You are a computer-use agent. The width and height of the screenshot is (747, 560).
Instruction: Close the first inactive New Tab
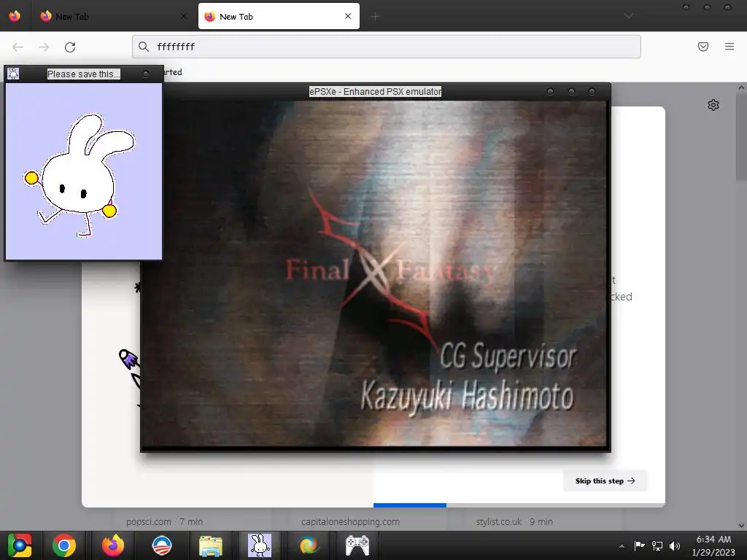(x=184, y=16)
